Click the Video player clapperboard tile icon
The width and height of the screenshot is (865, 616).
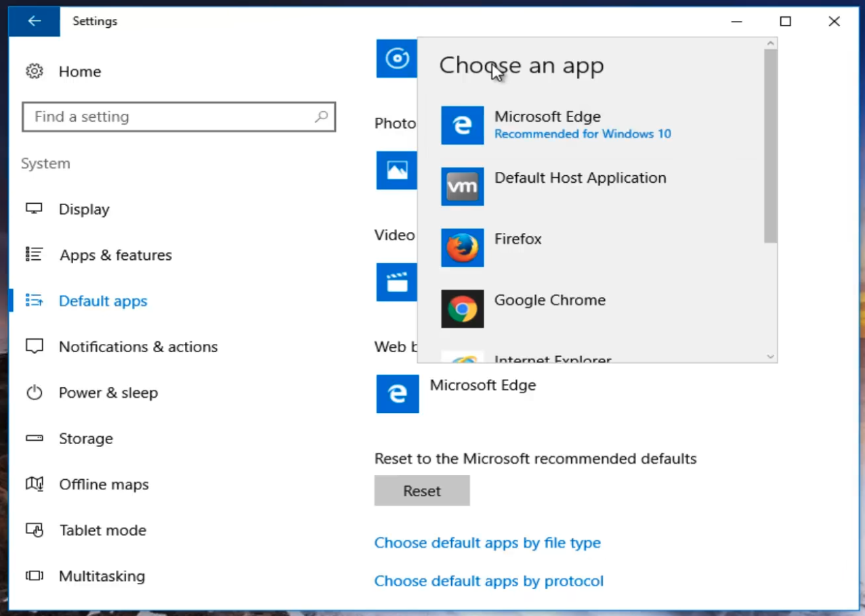[397, 282]
